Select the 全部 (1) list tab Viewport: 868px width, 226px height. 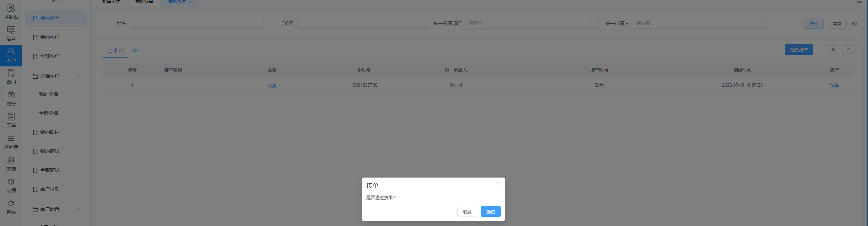(x=116, y=50)
